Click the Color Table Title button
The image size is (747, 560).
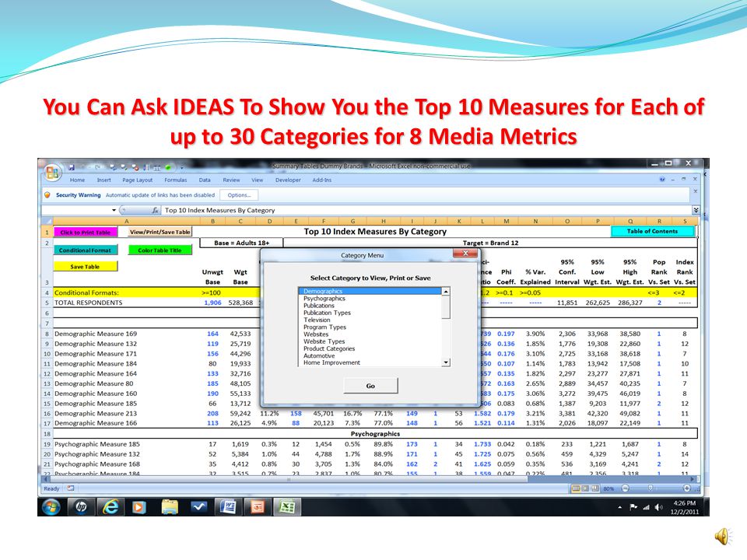click(160, 250)
